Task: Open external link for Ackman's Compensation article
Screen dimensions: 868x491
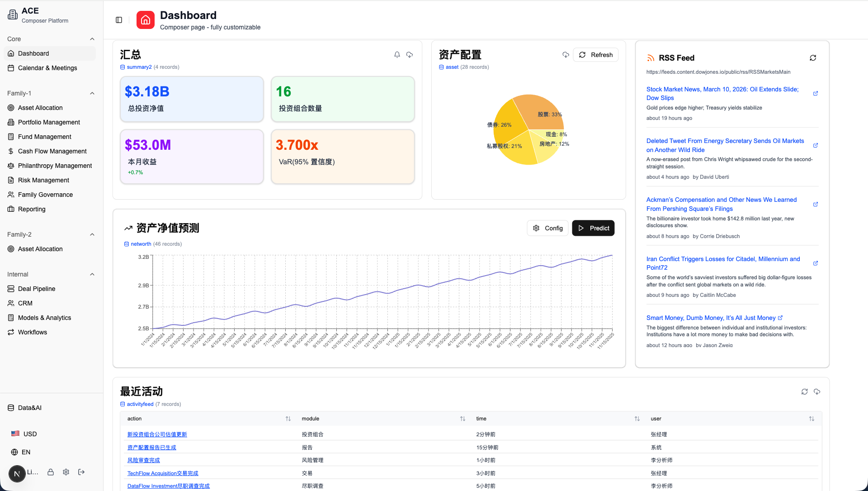Action: coord(816,204)
